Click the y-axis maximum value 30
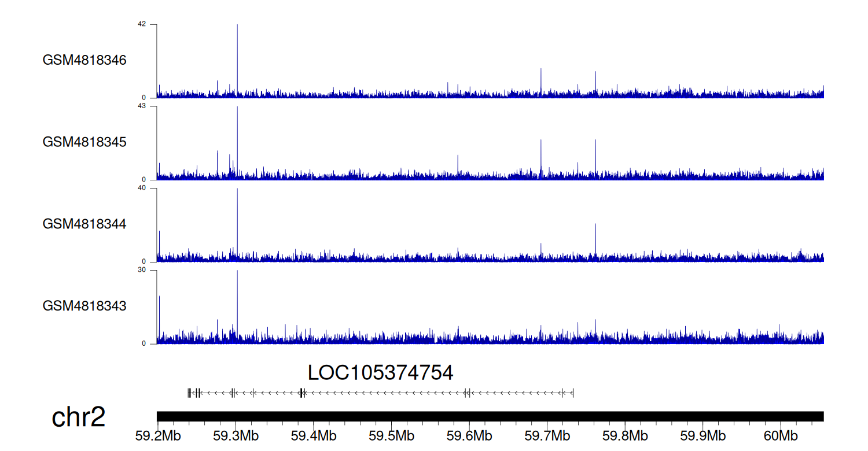This screenshot has width=868, height=451. pyautogui.click(x=141, y=270)
